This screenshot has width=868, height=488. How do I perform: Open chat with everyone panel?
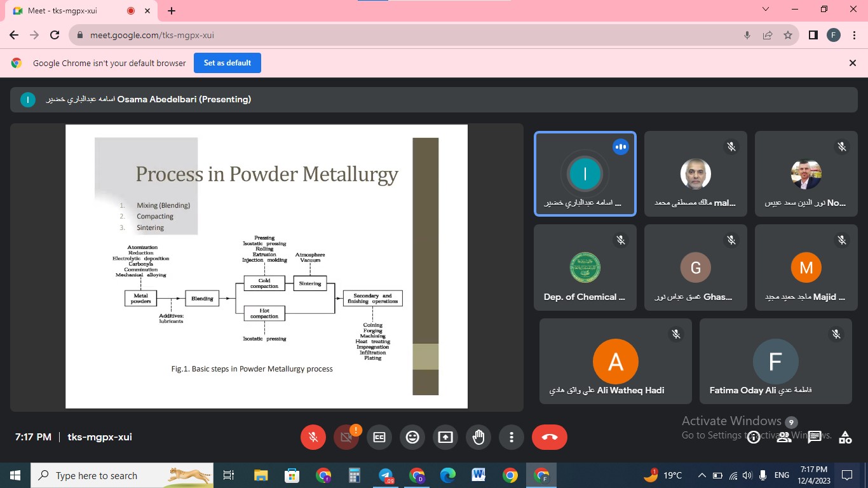pyautogui.click(x=815, y=437)
